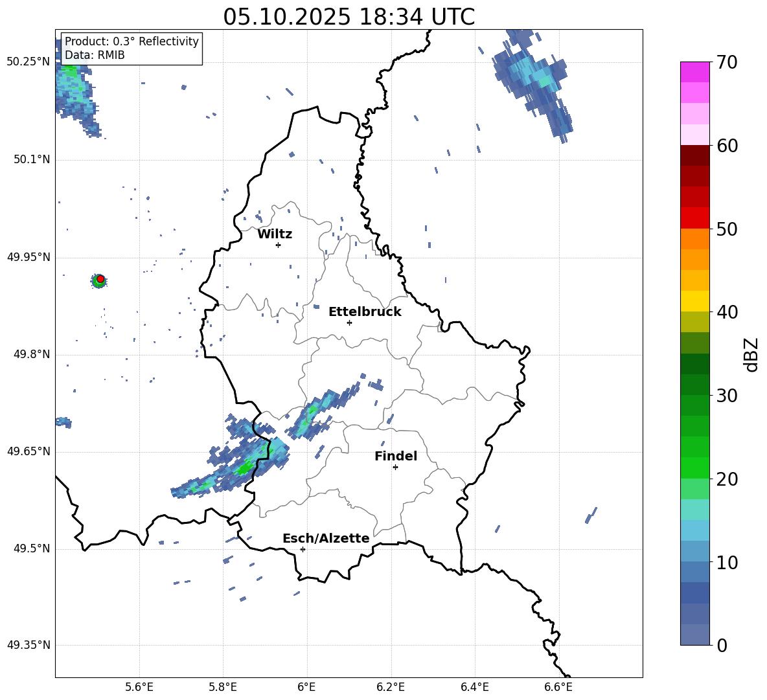The image size is (767, 700).
Task: Click the 6°E longitude label
Action: tap(306, 687)
